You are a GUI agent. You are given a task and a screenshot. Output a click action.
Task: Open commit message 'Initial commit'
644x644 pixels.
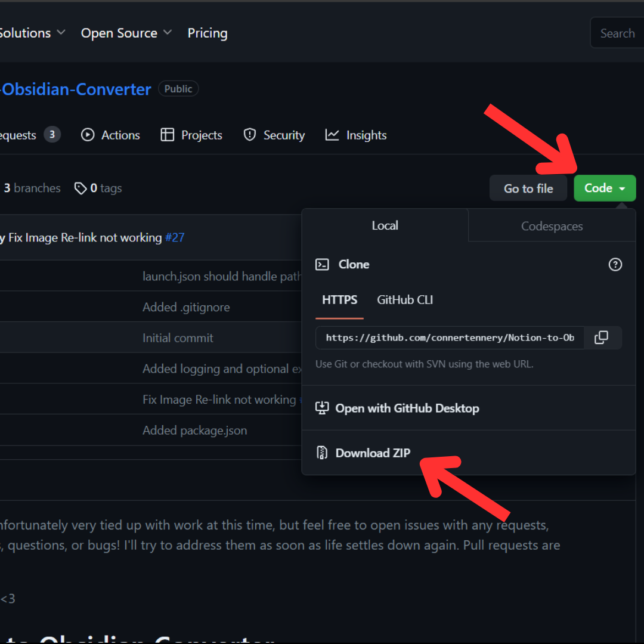pos(178,338)
